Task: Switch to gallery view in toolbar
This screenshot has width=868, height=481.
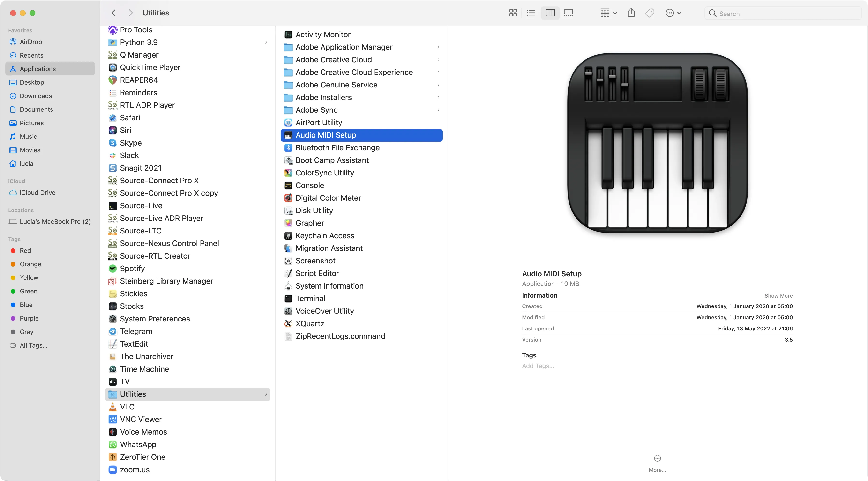Action: tap(569, 13)
